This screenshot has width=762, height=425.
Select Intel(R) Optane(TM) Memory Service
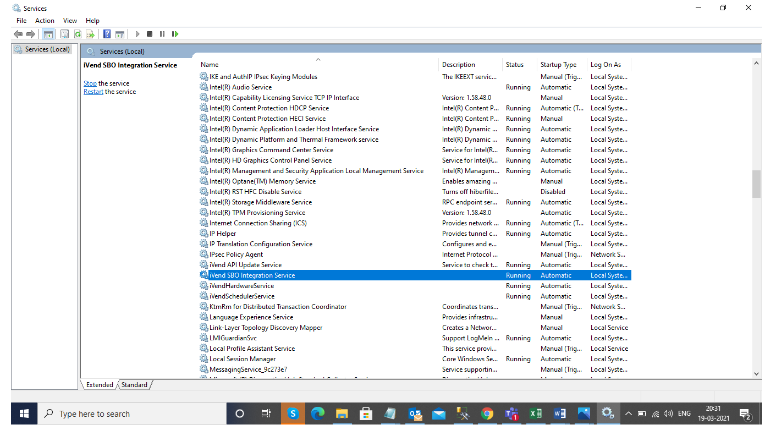click(x=415, y=182)
